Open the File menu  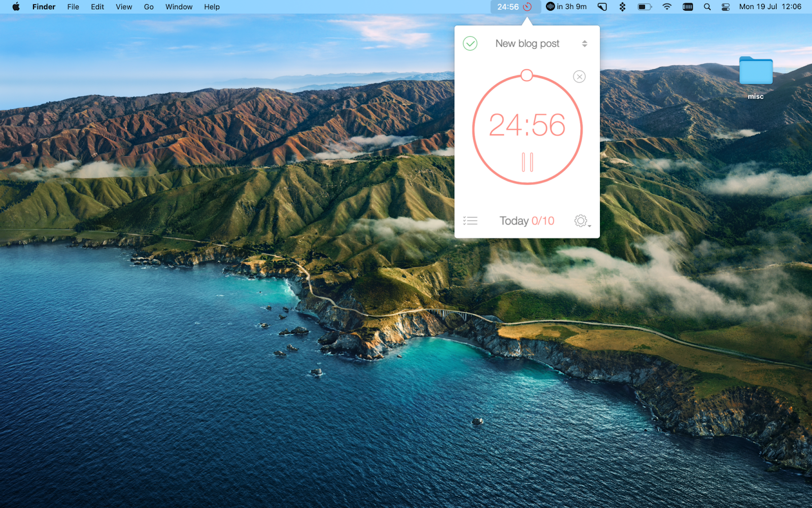click(x=73, y=7)
